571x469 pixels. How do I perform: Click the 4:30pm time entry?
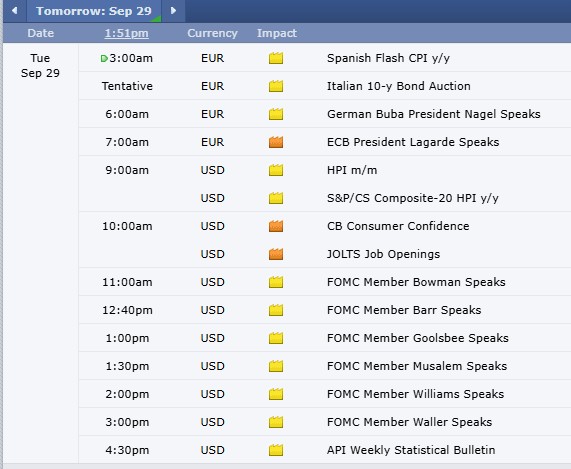pos(127,450)
